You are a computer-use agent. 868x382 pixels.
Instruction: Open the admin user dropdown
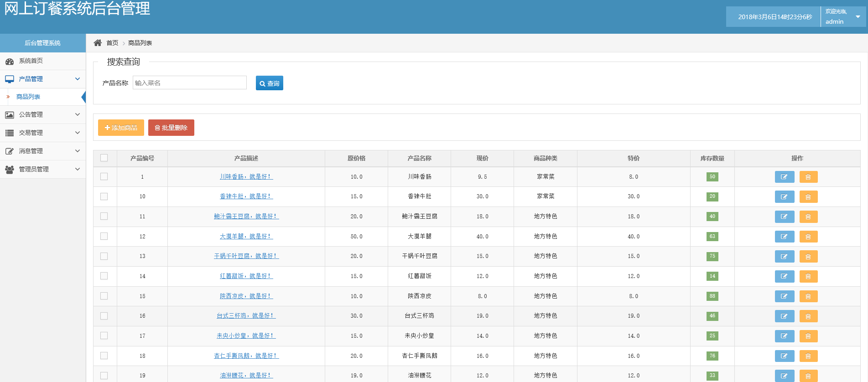[x=843, y=17]
